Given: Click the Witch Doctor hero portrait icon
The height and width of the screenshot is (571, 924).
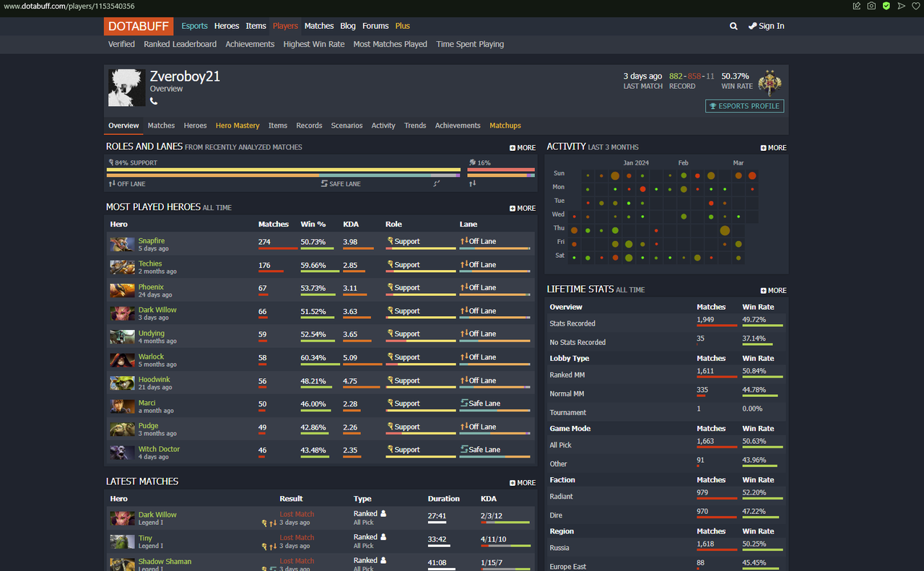Looking at the screenshot, I should pos(122,453).
